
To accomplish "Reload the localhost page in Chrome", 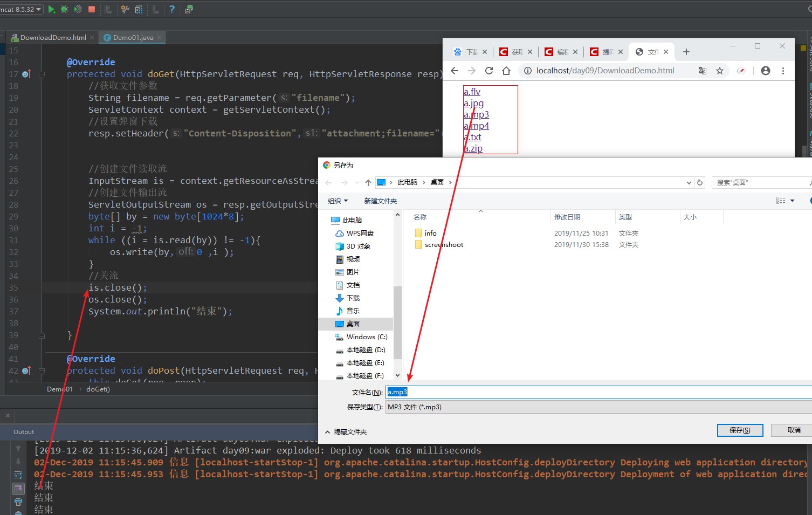I will (489, 71).
